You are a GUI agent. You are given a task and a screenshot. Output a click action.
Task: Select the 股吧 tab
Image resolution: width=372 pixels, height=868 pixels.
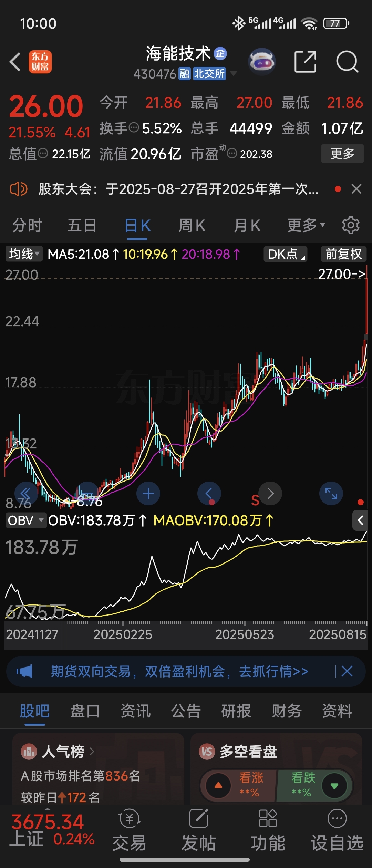click(x=34, y=711)
